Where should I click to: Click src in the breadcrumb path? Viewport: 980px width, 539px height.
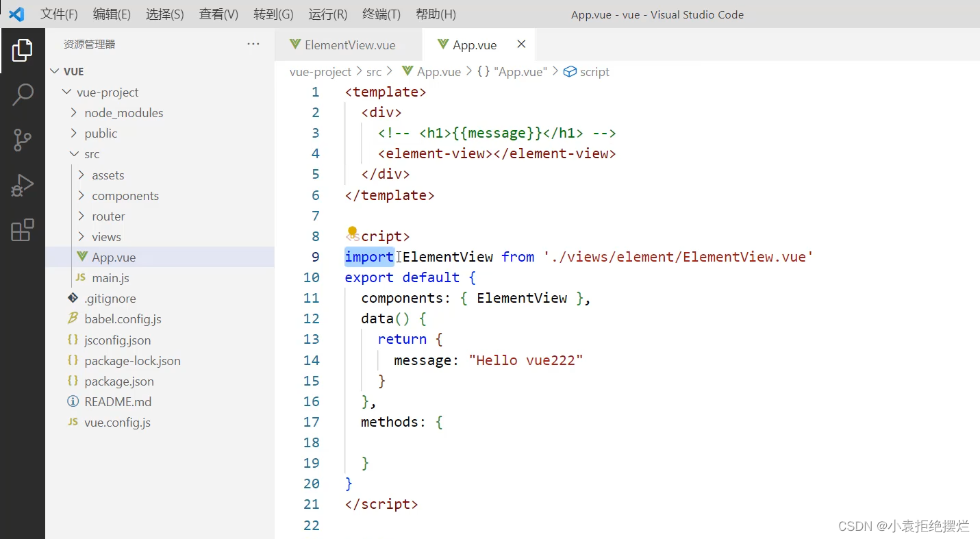pyautogui.click(x=374, y=71)
